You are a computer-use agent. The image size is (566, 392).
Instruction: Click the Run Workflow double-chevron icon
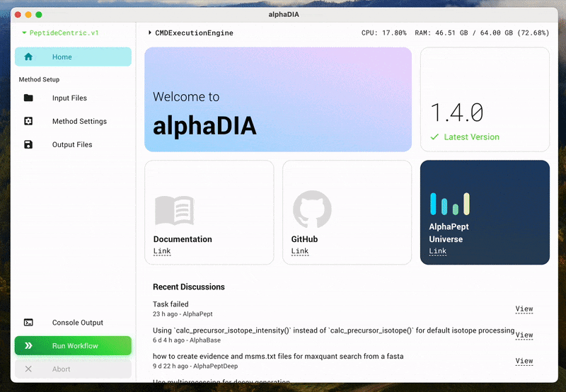pyautogui.click(x=28, y=346)
